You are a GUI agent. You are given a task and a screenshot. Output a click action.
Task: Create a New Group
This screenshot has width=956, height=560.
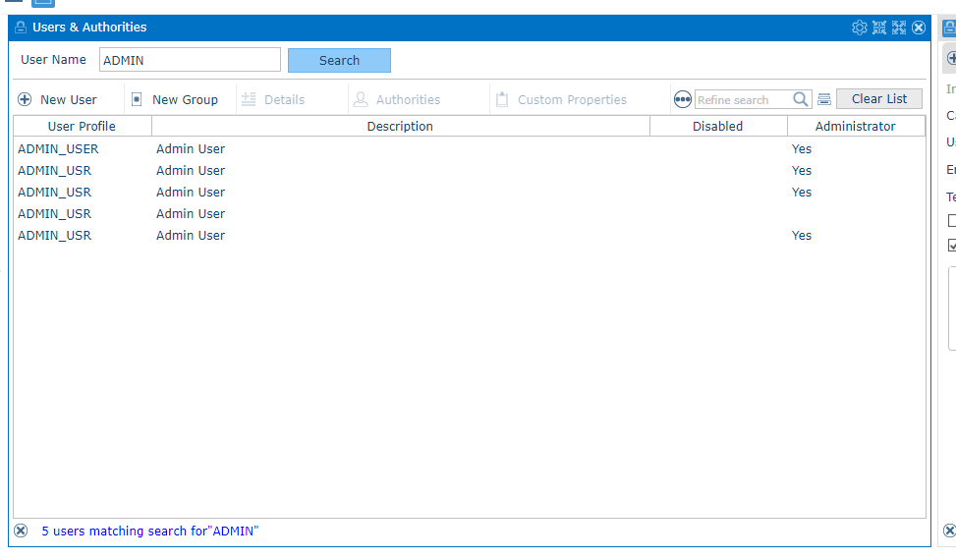click(175, 99)
